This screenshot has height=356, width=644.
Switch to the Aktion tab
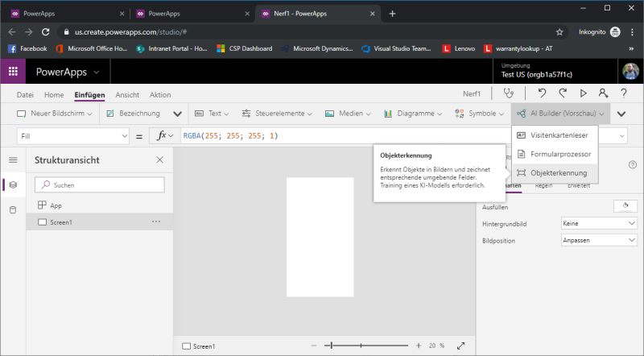tap(160, 94)
